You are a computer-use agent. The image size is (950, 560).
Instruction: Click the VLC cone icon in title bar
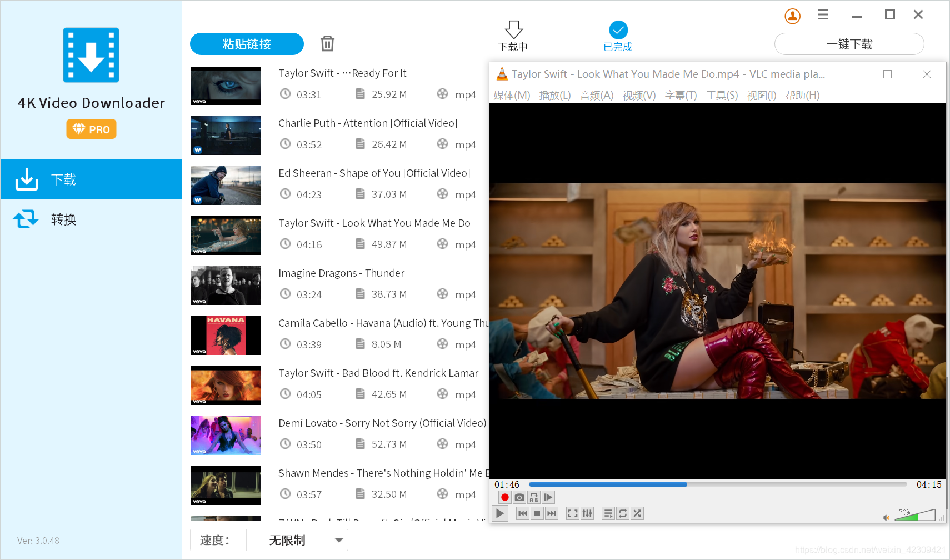coord(502,74)
